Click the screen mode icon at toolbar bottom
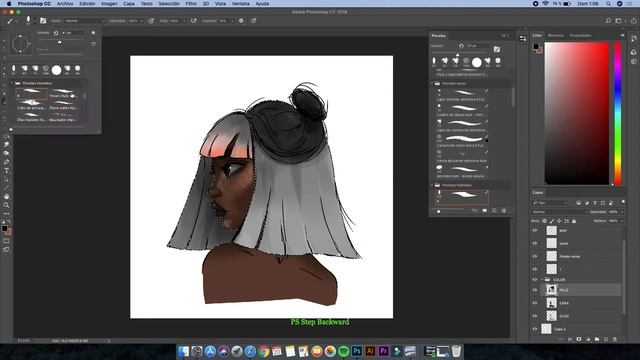 [7, 249]
